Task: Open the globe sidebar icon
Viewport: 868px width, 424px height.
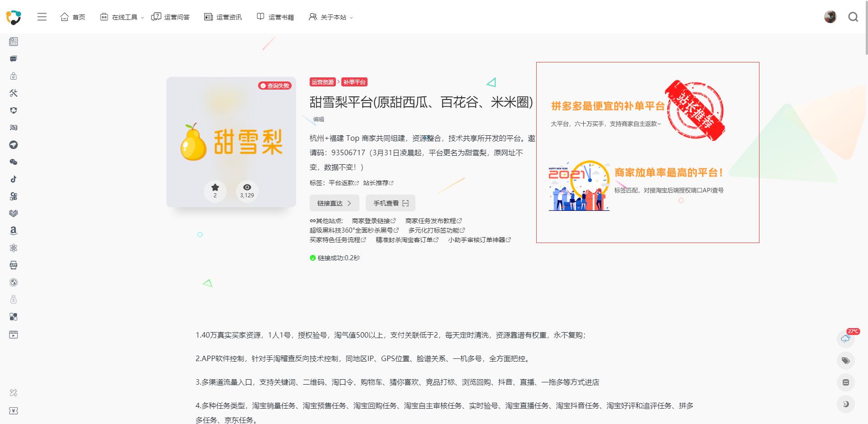Action: click(14, 282)
